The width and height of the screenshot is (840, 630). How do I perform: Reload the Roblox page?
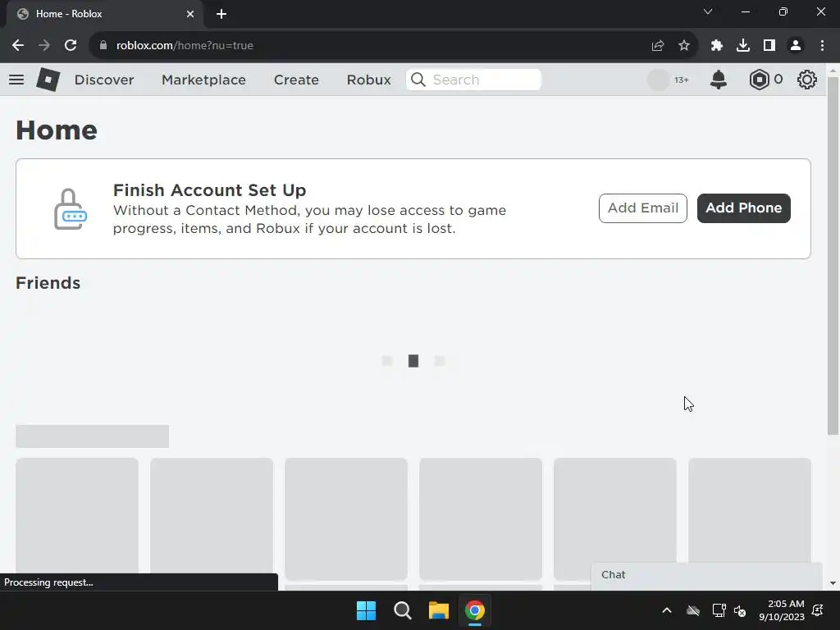click(x=71, y=46)
